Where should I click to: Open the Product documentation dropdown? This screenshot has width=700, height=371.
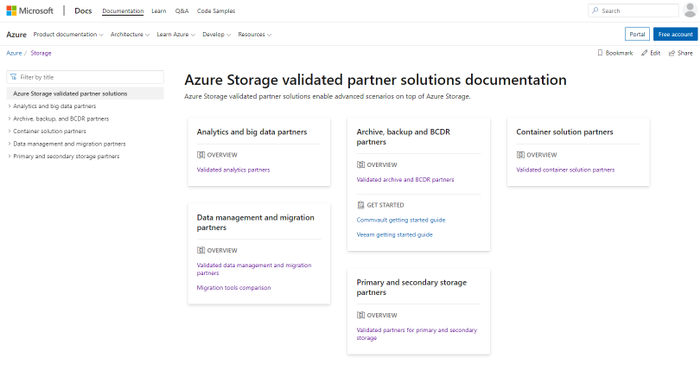point(68,34)
